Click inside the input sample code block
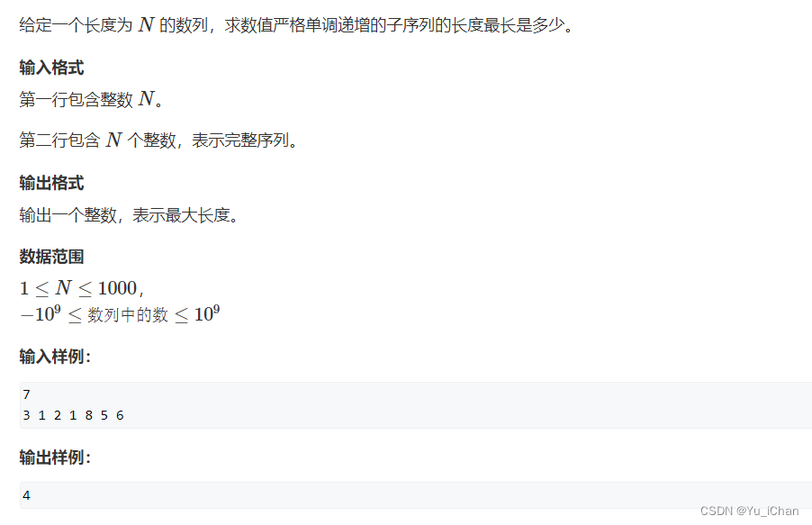The image size is (812, 525). [416, 405]
